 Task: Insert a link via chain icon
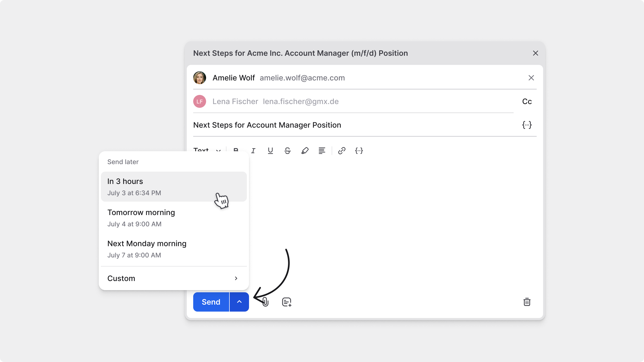(342, 151)
